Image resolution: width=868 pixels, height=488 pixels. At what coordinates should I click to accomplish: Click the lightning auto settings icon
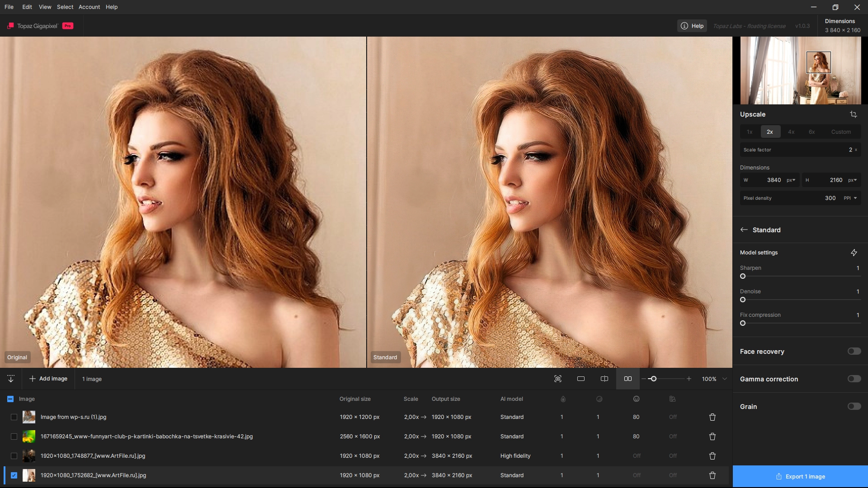click(x=854, y=253)
